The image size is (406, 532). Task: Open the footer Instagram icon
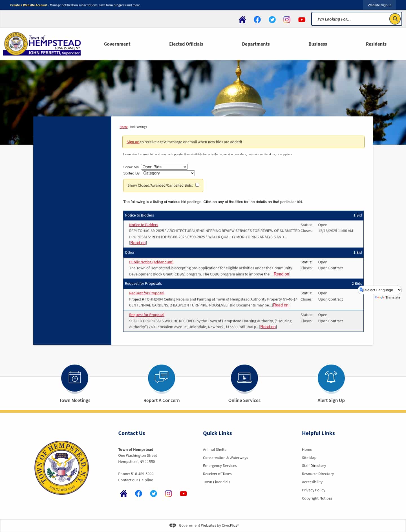pyautogui.click(x=168, y=493)
